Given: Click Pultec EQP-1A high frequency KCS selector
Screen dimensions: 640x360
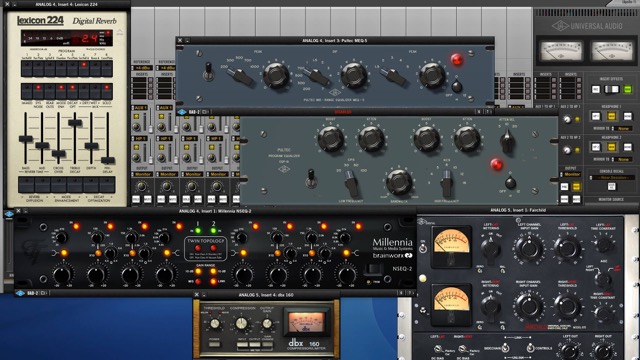Looking at the screenshot, I should [447, 182].
